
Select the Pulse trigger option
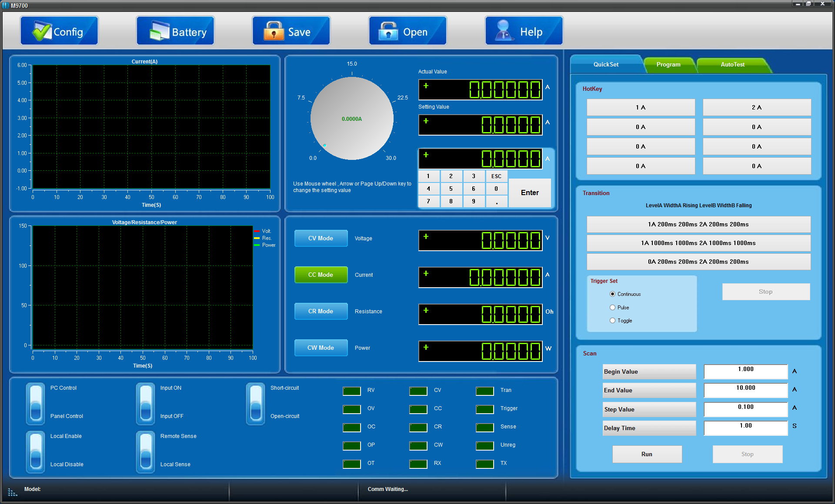tap(612, 307)
